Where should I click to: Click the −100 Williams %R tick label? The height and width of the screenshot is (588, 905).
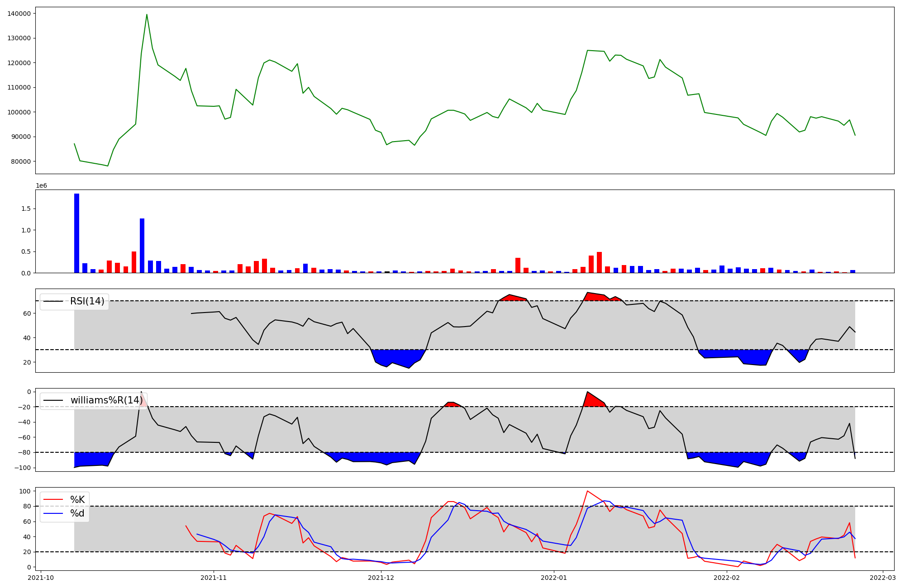click(x=22, y=468)
